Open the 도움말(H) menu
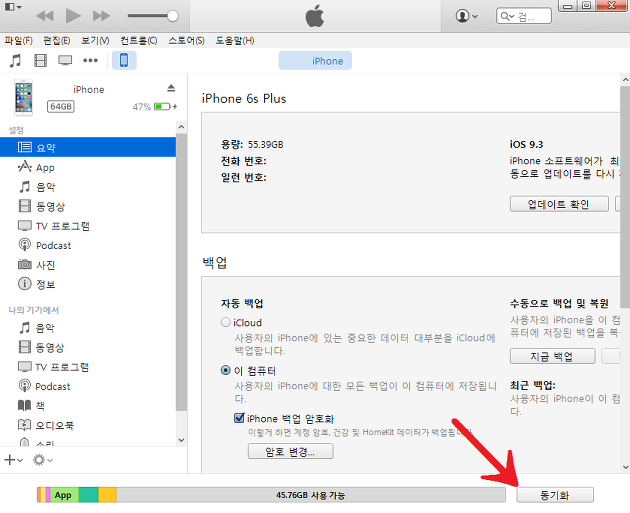Image resolution: width=630 pixels, height=513 pixels. point(235,41)
